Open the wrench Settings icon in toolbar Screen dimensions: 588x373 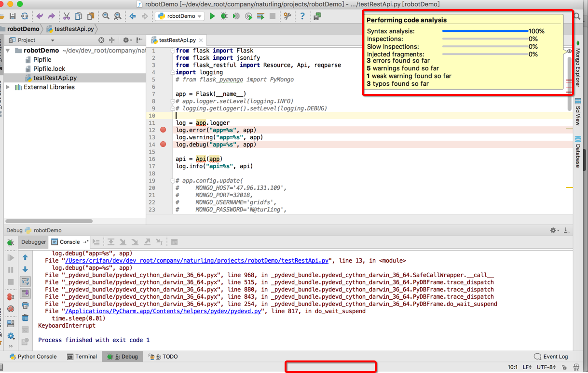click(287, 16)
